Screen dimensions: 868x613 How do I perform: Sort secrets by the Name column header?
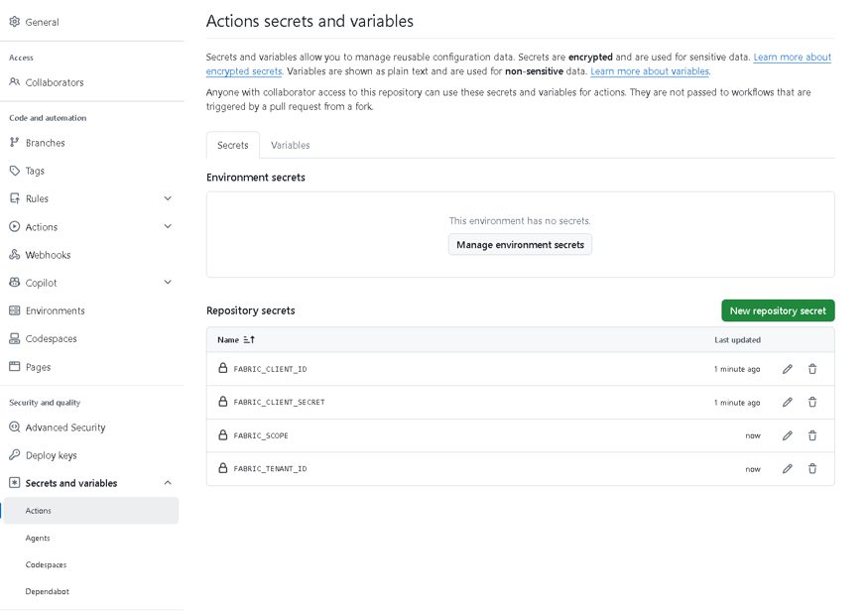(x=236, y=340)
